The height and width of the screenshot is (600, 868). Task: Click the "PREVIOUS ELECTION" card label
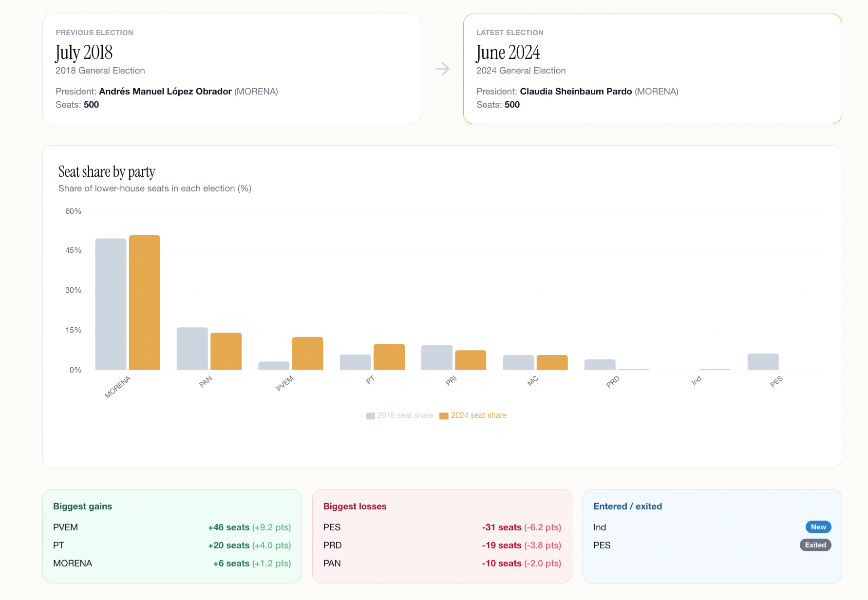click(94, 33)
